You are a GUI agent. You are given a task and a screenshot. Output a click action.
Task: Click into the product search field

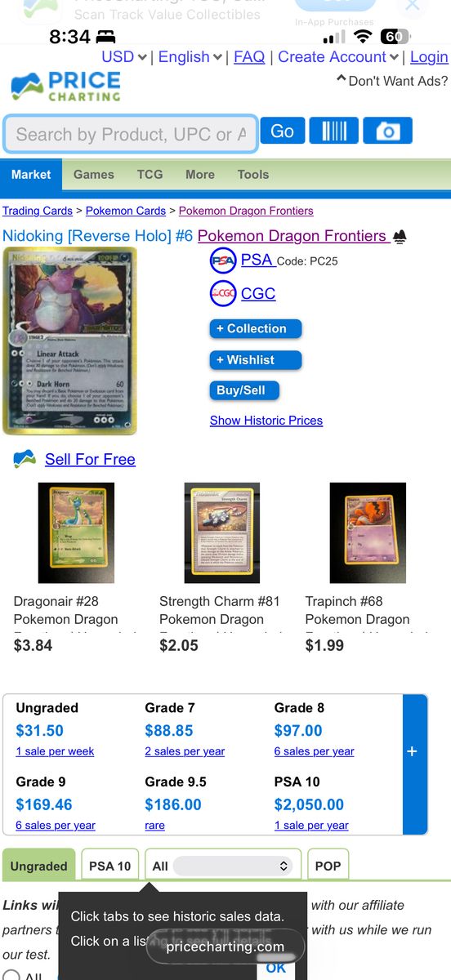pos(131,134)
